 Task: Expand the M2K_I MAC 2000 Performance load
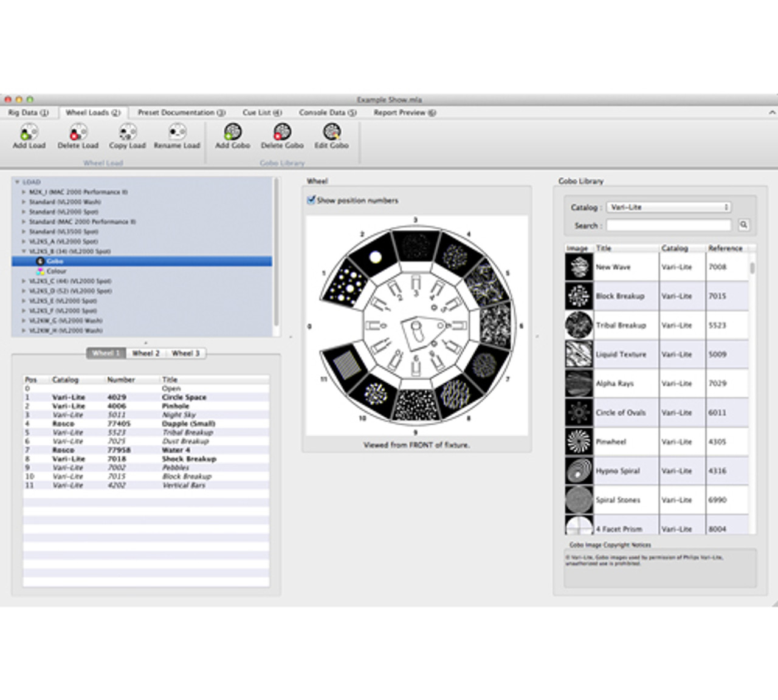point(24,192)
